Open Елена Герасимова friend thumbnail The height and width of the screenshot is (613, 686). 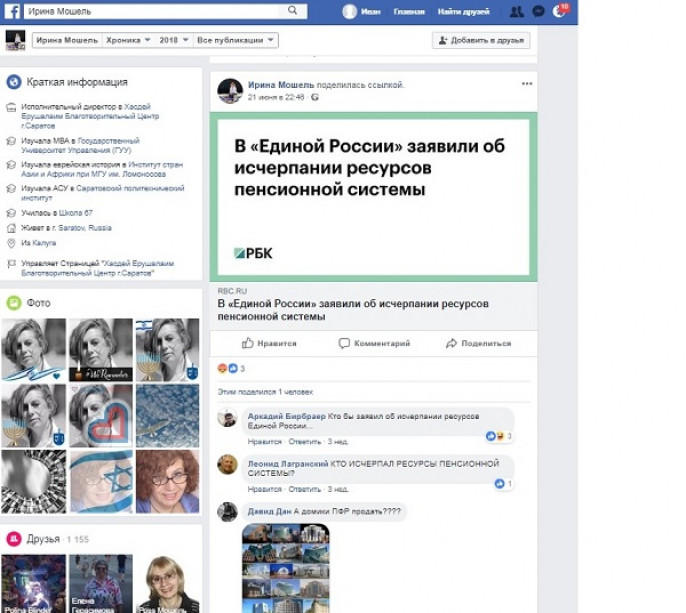tap(101, 584)
